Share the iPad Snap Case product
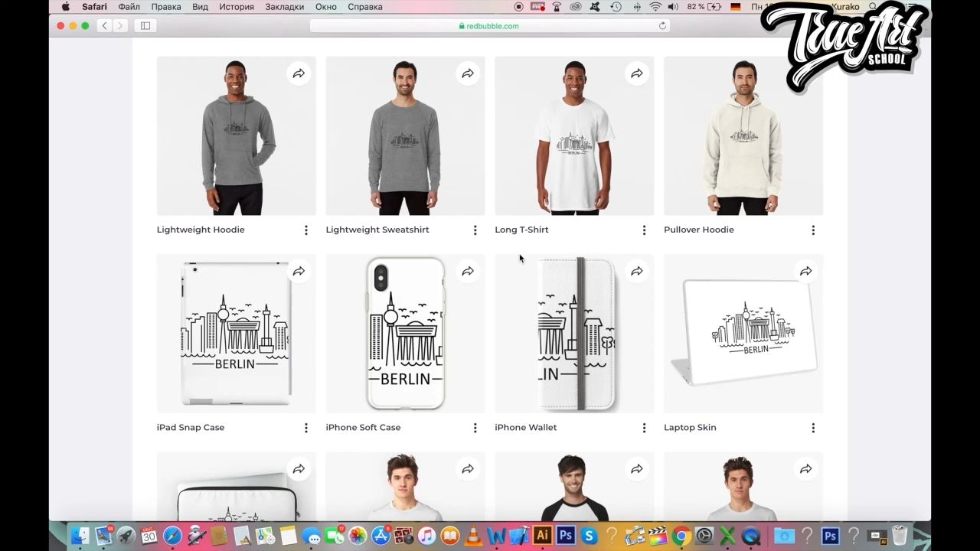 pyautogui.click(x=299, y=271)
